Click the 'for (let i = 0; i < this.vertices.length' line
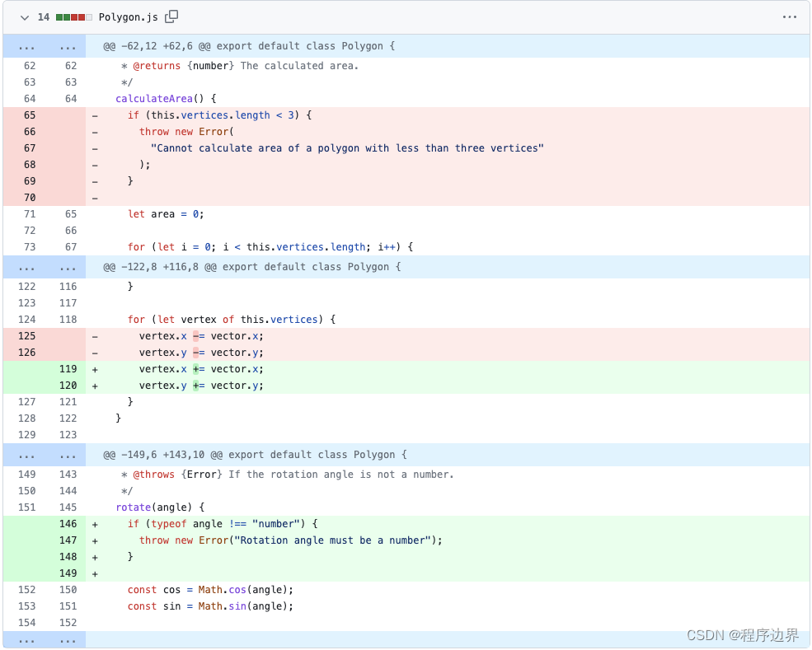 [270, 247]
